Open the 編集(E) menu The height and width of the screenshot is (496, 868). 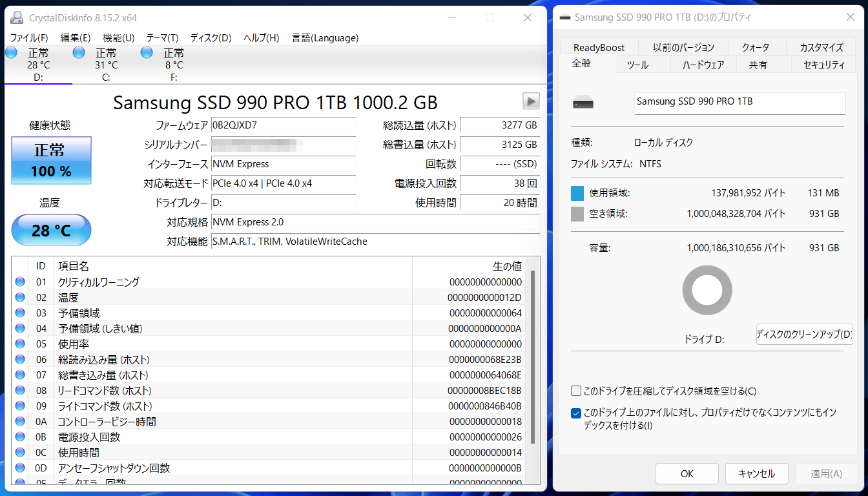point(76,38)
